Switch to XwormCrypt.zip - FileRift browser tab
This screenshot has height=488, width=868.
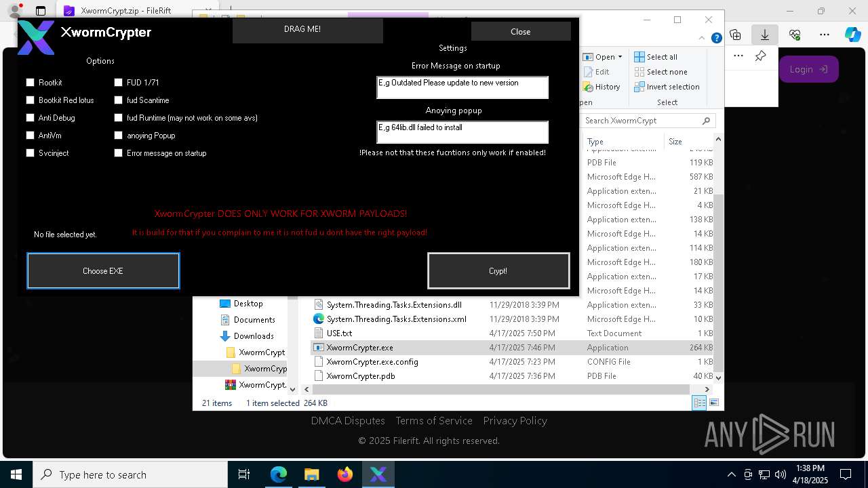tap(122, 11)
